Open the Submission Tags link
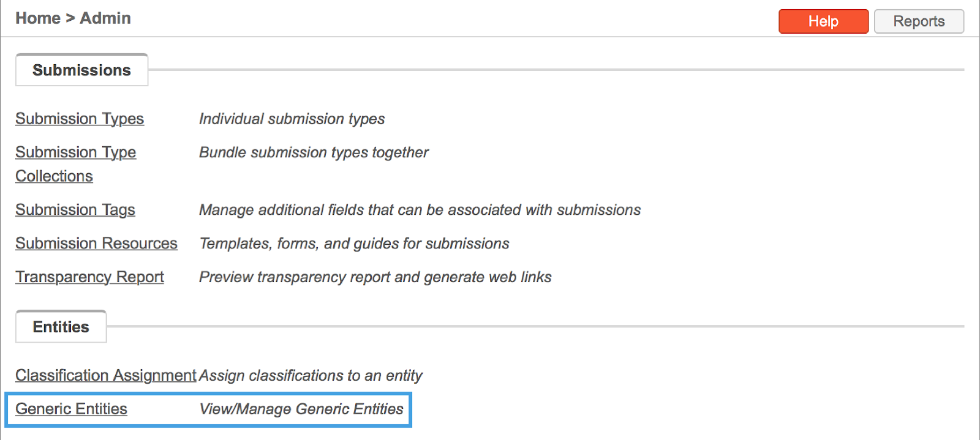980x440 pixels. (75, 210)
